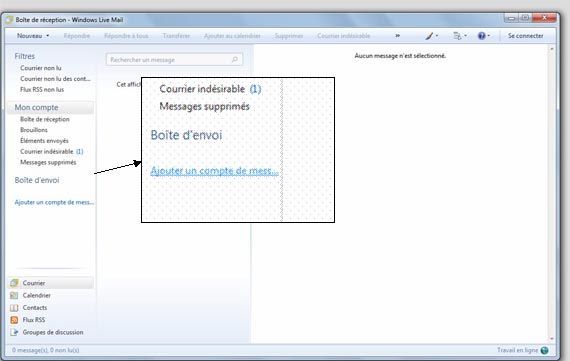Expand the toolbar overflow chevron
The width and height of the screenshot is (570, 361).
[398, 36]
